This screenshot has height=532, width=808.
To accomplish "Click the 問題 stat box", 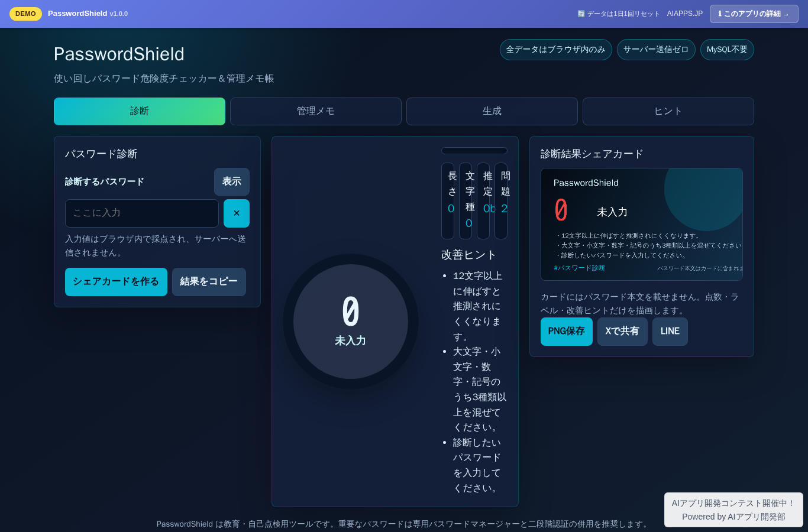I will pyautogui.click(x=501, y=201).
